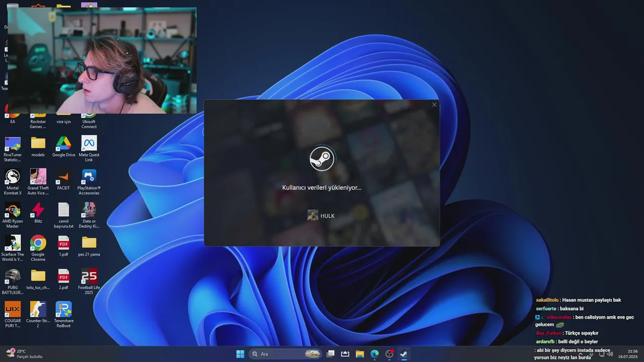644x362 pixels.
Task: Open the tolu_tus_ch folder
Action: [38, 280]
